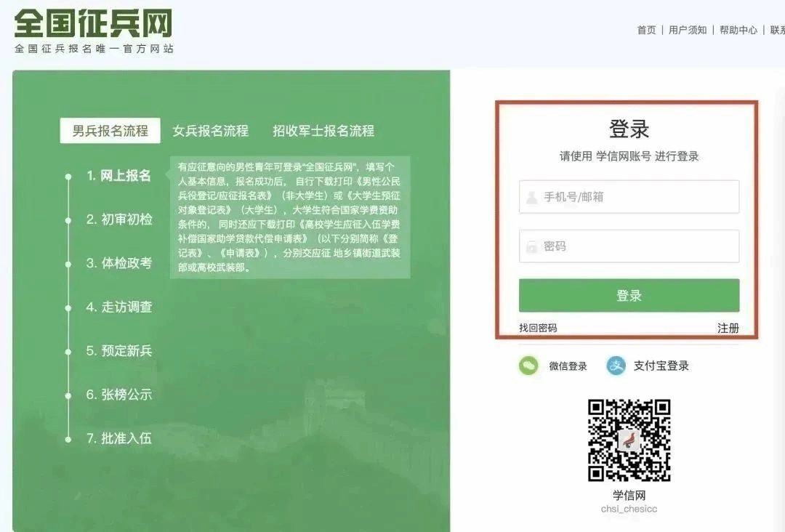Go to 首页 in top navigation
The height and width of the screenshot is (532, 785).
point(646,30)
